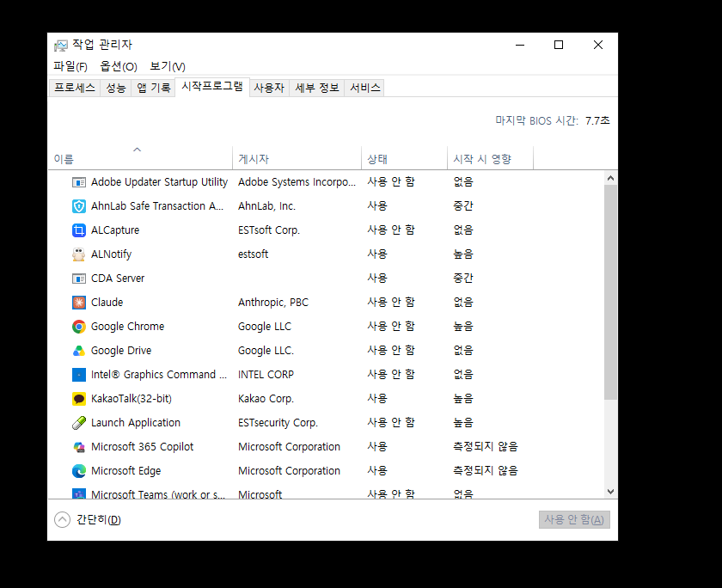The height and width of the screenshot is (588, 722).
Task: Click the Intel Graphics Command icon
Action: click(x=79, y=375)
